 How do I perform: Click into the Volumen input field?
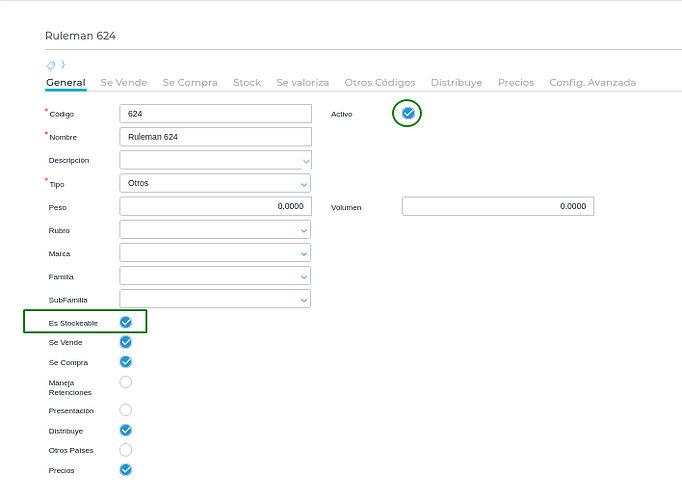tap(497, 206)
